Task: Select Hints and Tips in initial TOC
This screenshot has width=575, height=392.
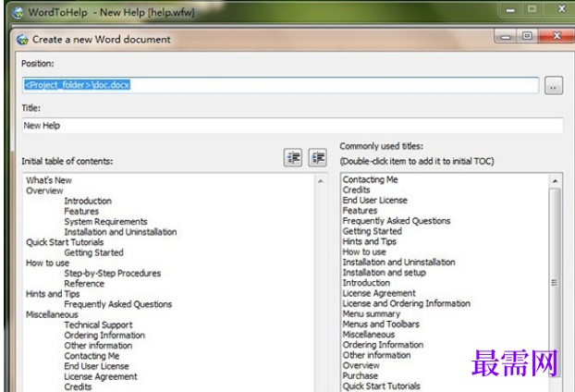Action: pyautogui.click(x=53, y=294)
